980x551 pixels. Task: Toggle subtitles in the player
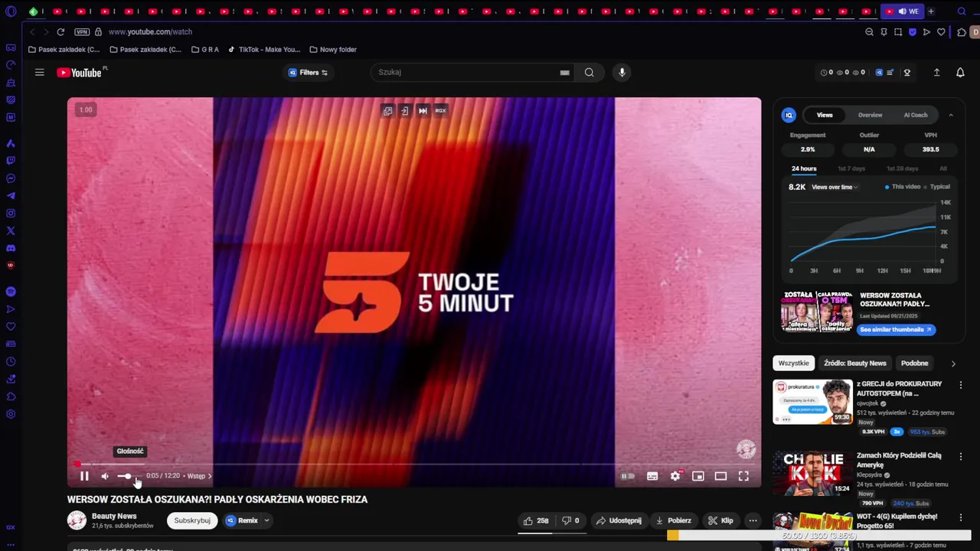coord(652,476)
